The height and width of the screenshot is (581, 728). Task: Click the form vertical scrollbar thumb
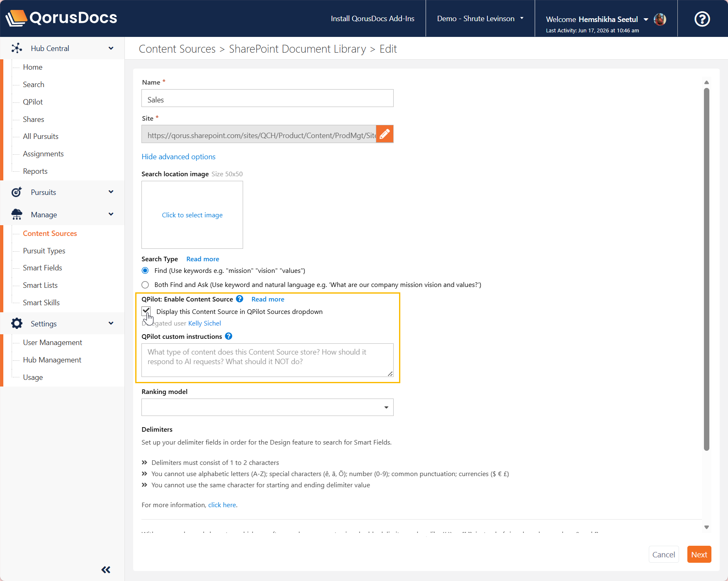(706, 269)
